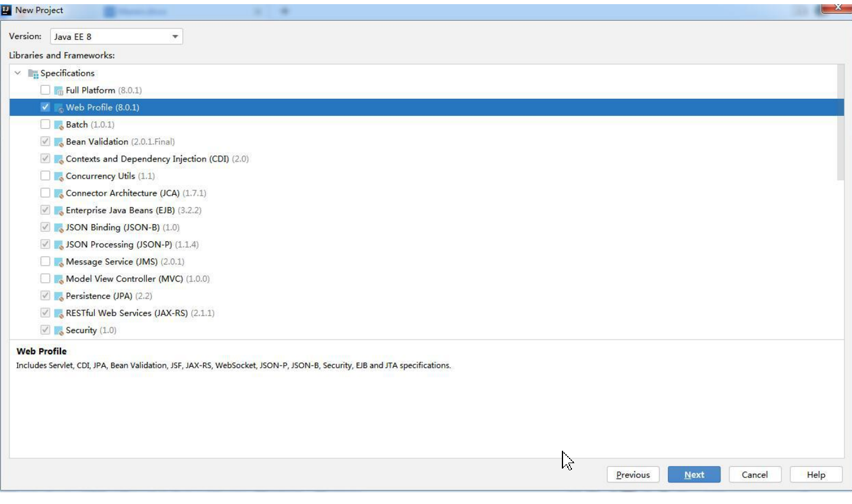Viewport: 852px width, 504px height.
Task: Select the Full Platform (8.0.1) row
Action: click(x=423, y=91)
